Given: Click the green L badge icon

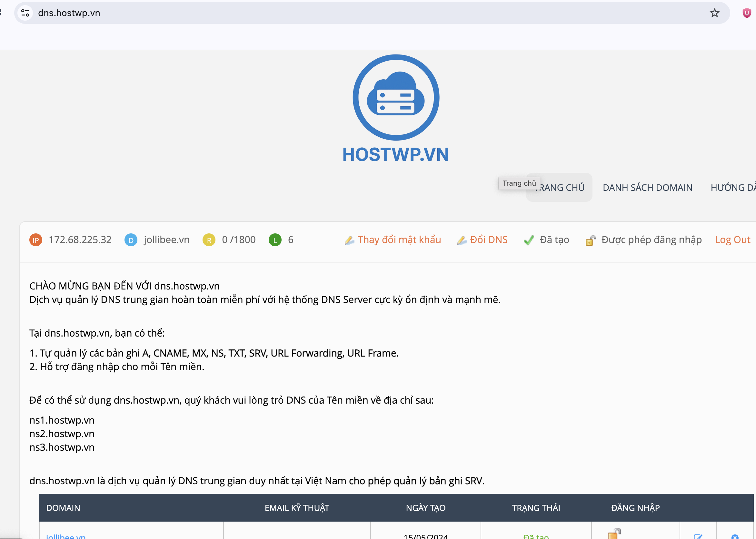Looking at the screenshot, I should point(275,240).
